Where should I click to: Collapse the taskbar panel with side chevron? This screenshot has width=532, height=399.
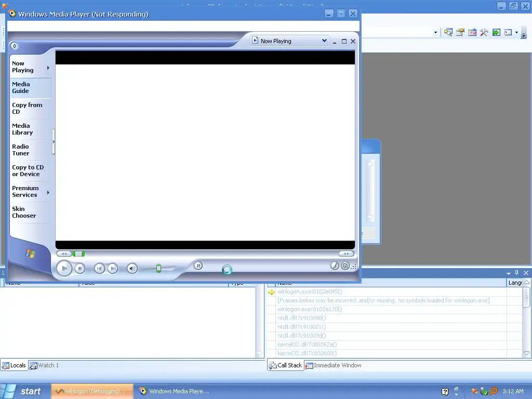(54, 142)
